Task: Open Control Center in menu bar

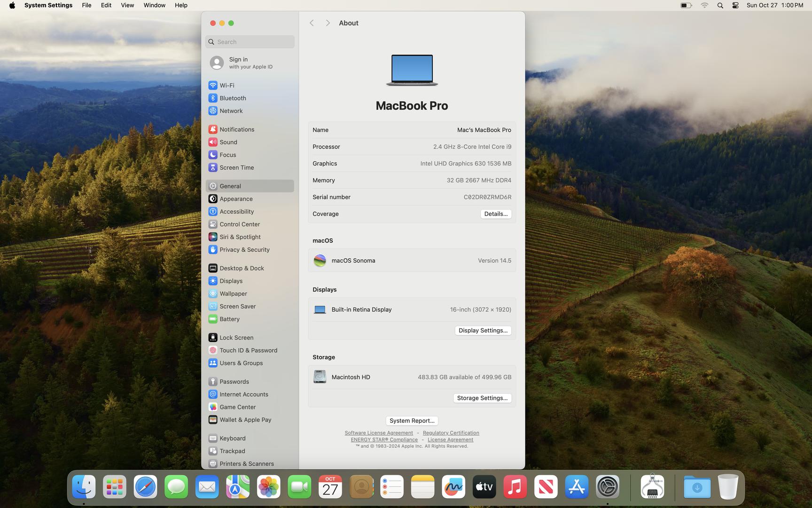Action: 735,6
